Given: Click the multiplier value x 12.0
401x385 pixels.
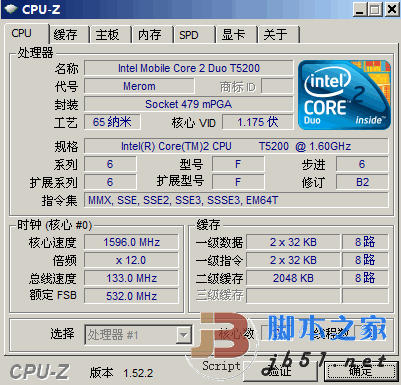Looking at the screenshot, I should tap(131, 260).
